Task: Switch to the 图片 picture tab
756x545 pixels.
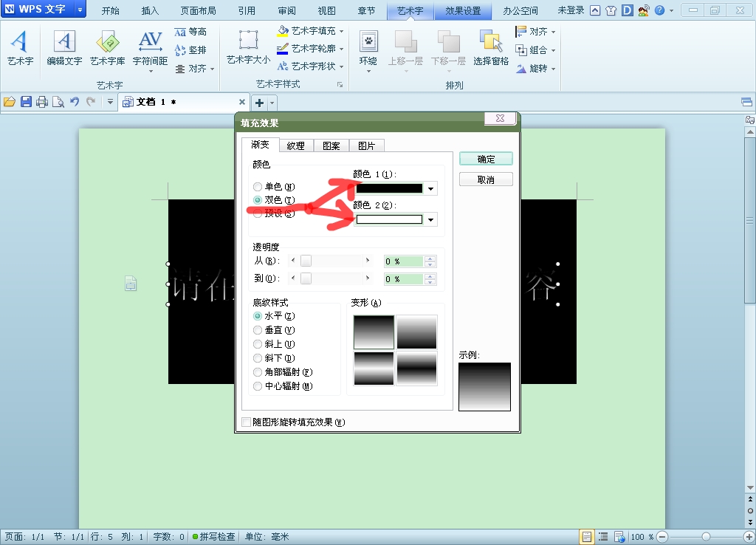Action: [x=366, y=145]
